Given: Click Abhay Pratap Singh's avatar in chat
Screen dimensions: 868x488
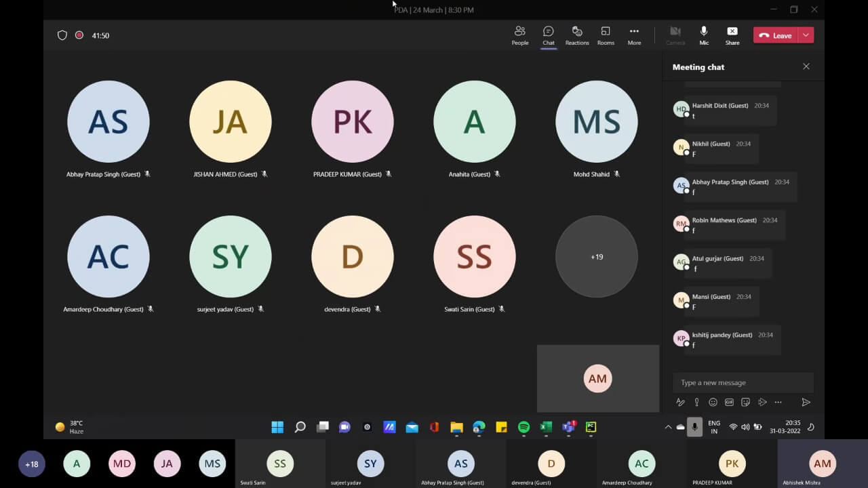Looking at the screenshot, I should (x=681, y=185).
